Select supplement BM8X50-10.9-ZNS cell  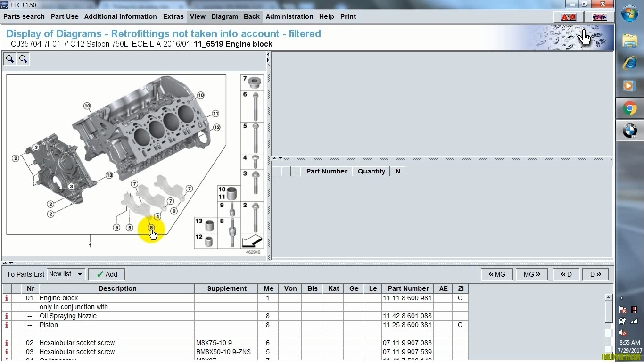(x=226, y=352)
